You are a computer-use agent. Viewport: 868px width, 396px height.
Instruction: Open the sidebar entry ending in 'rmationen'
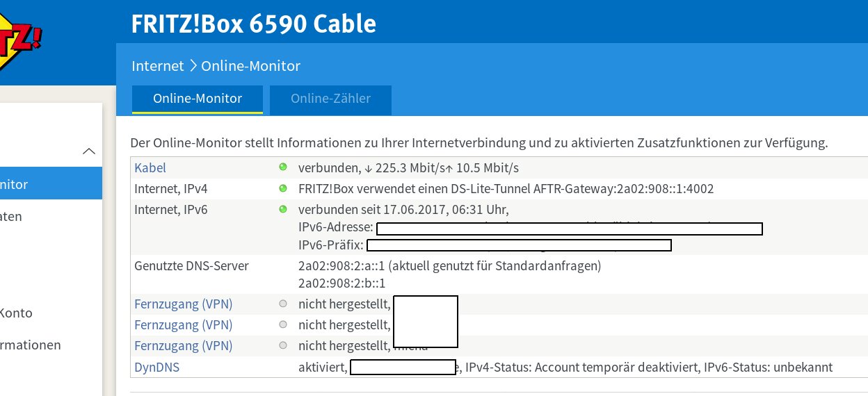click(x=31, y=345)
